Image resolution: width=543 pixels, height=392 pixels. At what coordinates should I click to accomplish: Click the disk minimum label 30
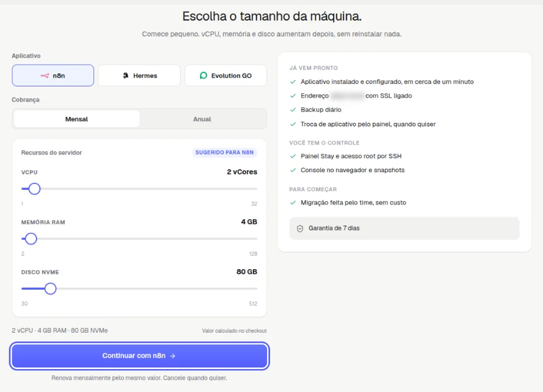pos(24,303)
